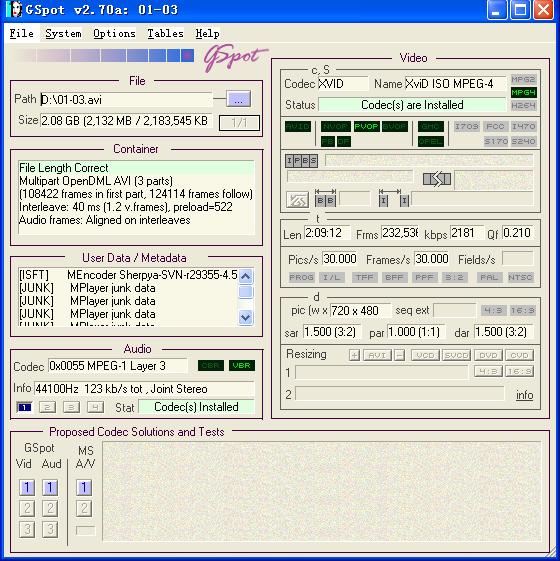560x561 pixels.
Task: Click the User Data scrollbar thumb
Action: [246, 292]
